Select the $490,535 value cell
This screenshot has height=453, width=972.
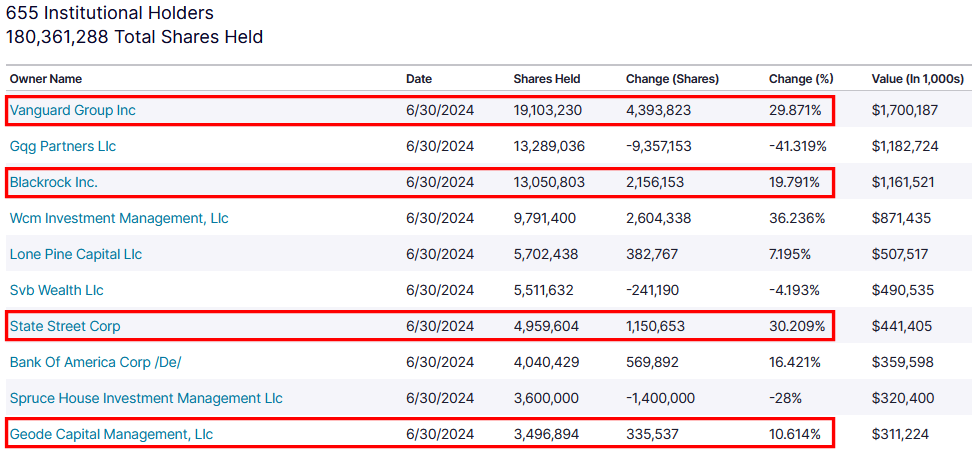[x=903, y=291]
